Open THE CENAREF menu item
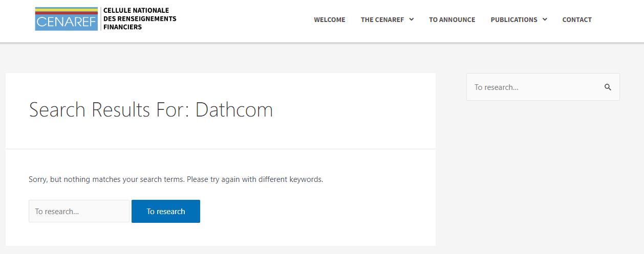Viewport: 644px width, 254px height. tap(382, 19)
